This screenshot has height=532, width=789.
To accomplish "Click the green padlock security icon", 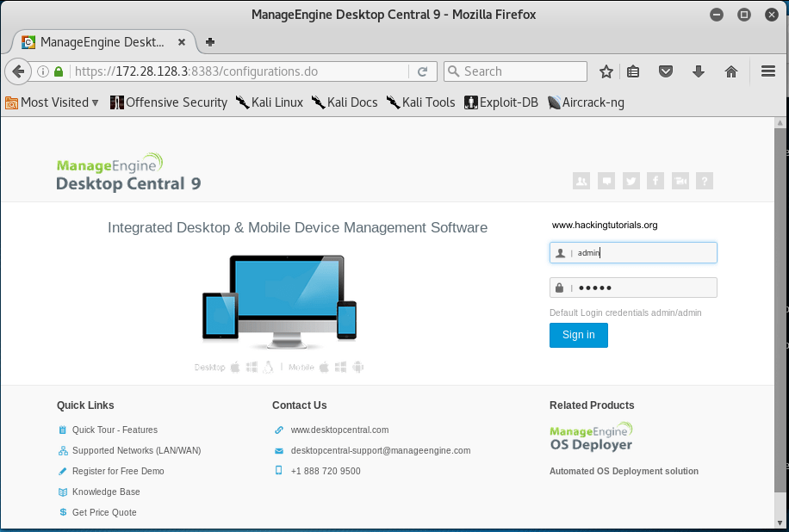I will click(x=59, y=71).
